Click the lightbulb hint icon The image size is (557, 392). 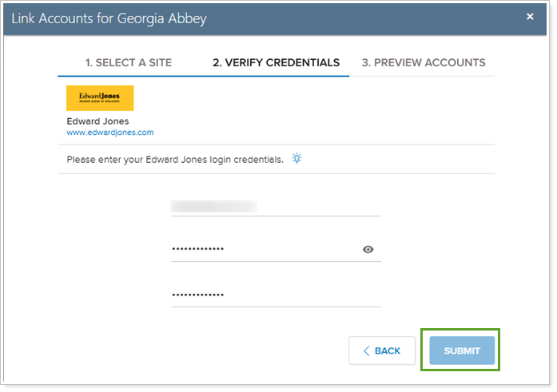pyautogui.click(x=297, y=158)
